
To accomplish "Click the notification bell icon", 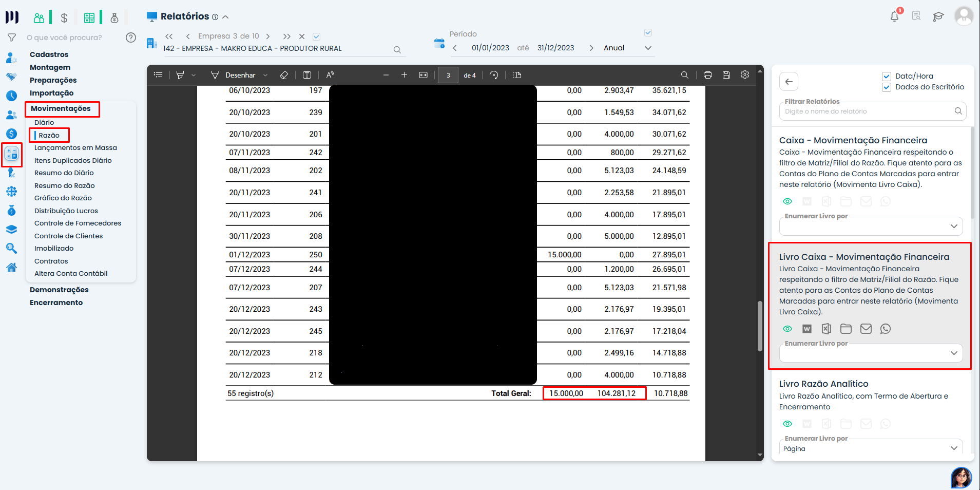I will tap(894, 16).
